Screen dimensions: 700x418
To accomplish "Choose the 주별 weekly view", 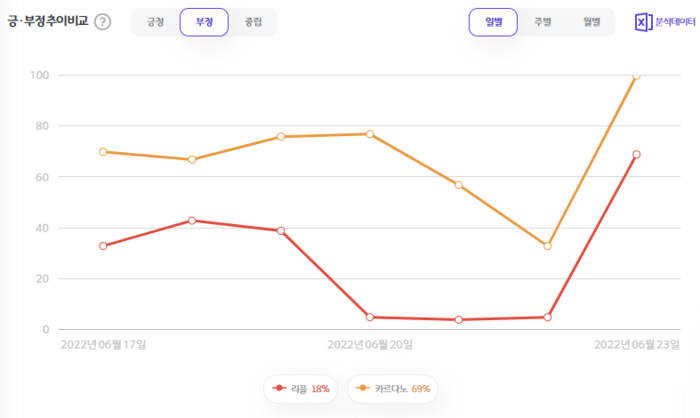I will click(x=542, y=22).
